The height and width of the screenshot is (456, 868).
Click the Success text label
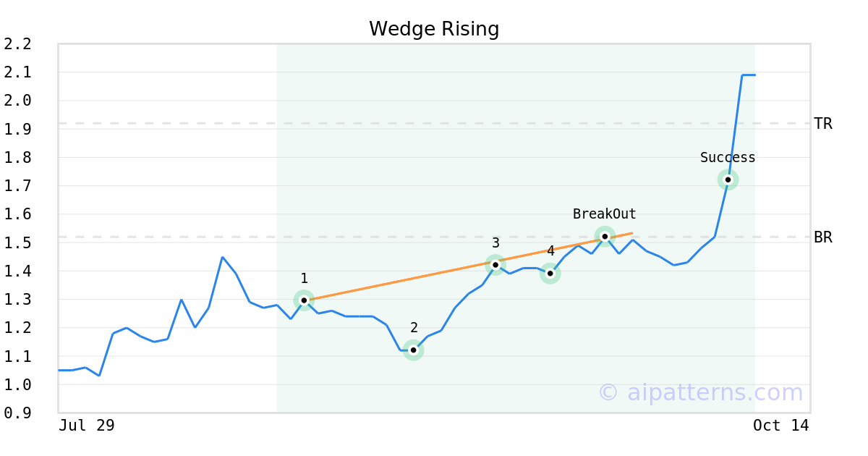point(728,158)
